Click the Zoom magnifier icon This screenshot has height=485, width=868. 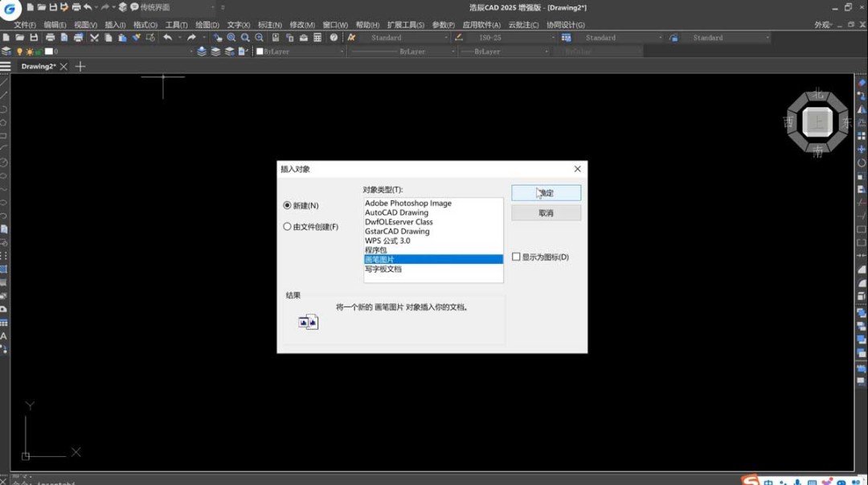231,37
